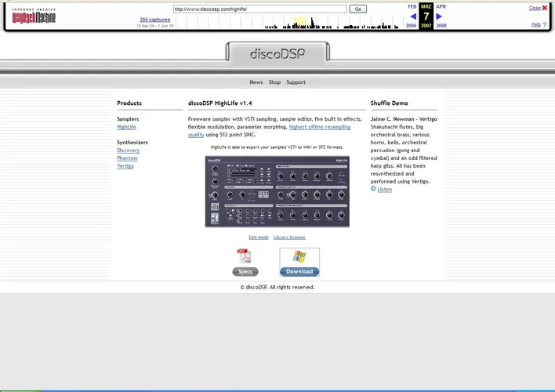Click the discoDSP header logo
Viewport: 555px width, 392px height.
click(277, 53)
